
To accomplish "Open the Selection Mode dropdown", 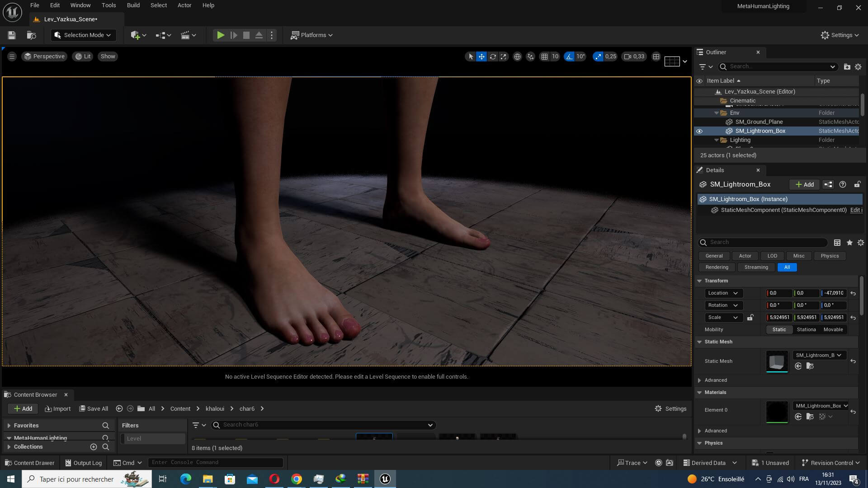I will click(x=83, y=35).
